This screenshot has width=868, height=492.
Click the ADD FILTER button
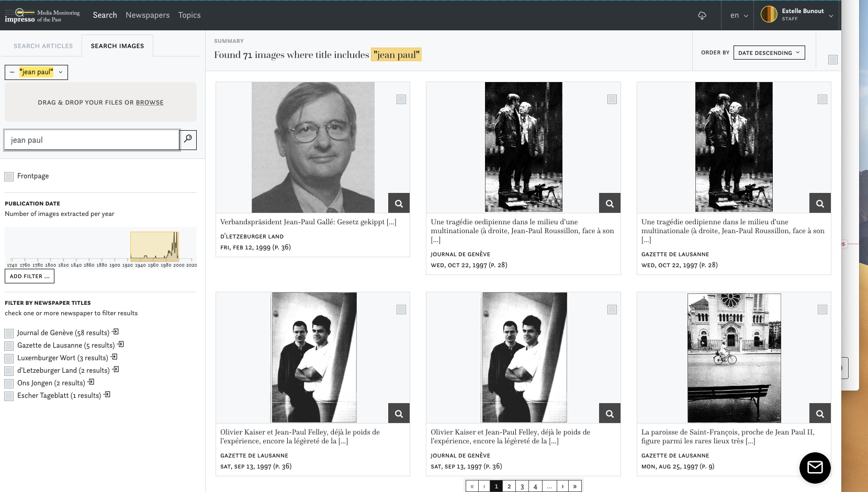[29, 276]
